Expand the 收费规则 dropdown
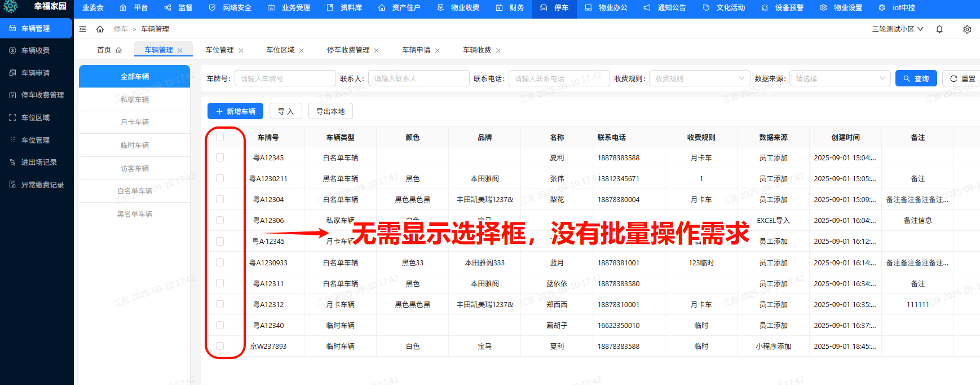Screen dimensions: 980x385 click(x=699, y=78)
